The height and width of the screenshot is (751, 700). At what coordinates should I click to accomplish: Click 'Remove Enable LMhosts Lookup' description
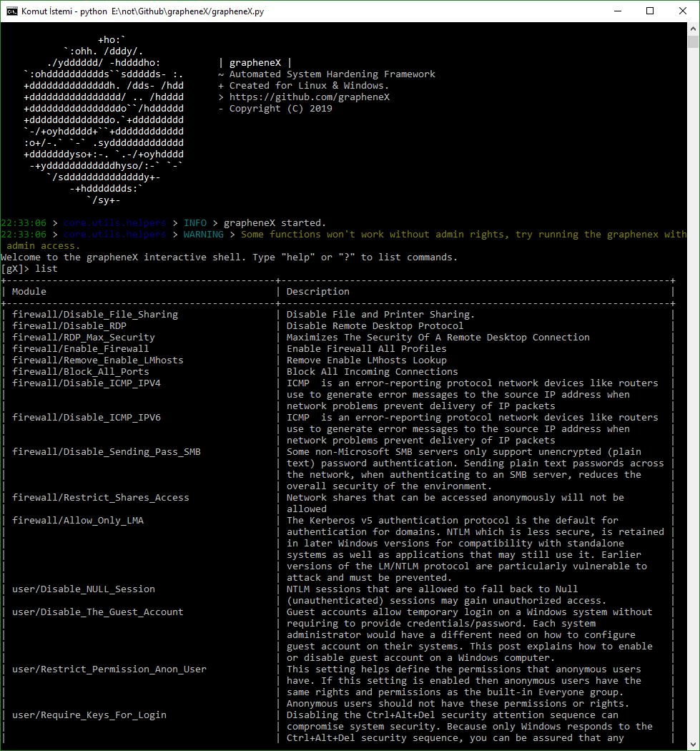point(366,360)
